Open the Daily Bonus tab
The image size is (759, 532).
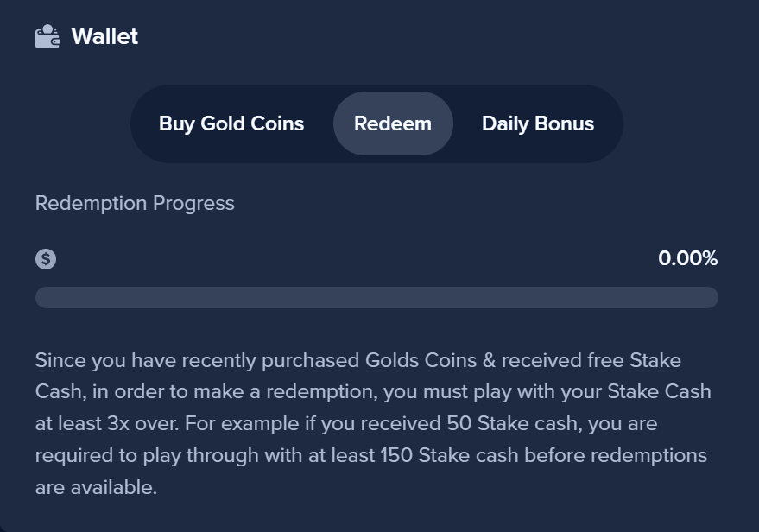537,123
